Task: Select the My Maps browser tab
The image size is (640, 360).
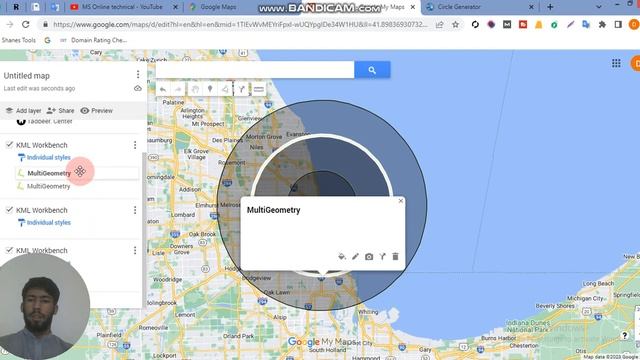Action: [392, 7]
